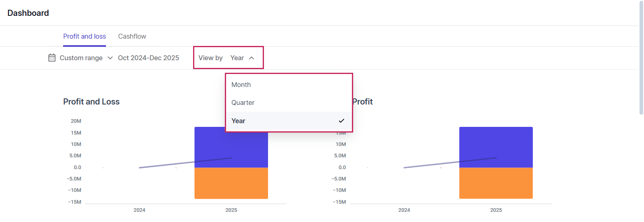The width and height of the screenshot is (644, 222).
Task: Switch to the Cashflow tab
Action: pyautogui.click(x=132, y=36)
